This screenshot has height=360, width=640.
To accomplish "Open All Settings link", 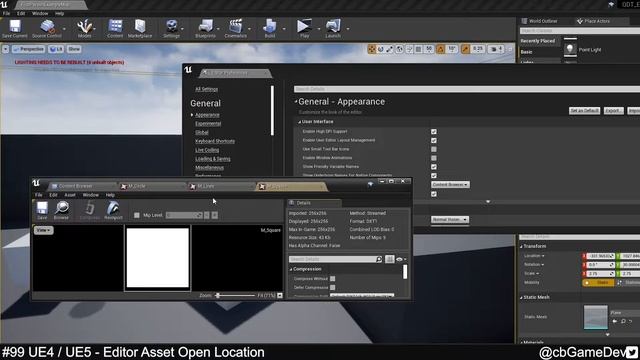I will tap(206, 89).
